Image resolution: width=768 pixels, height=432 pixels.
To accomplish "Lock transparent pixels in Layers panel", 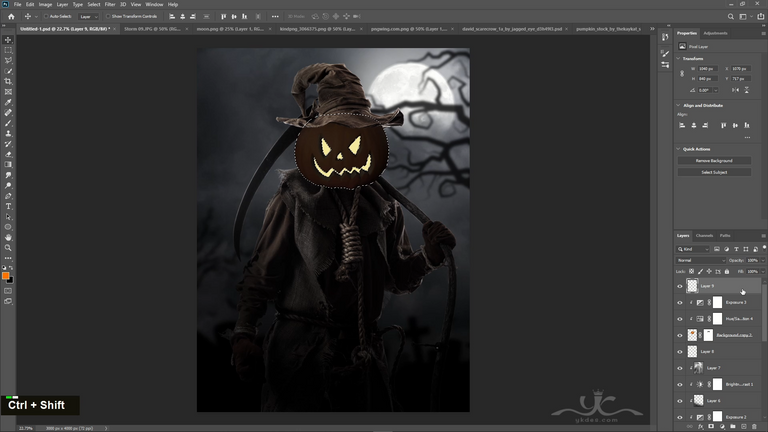I will point(692,271).
